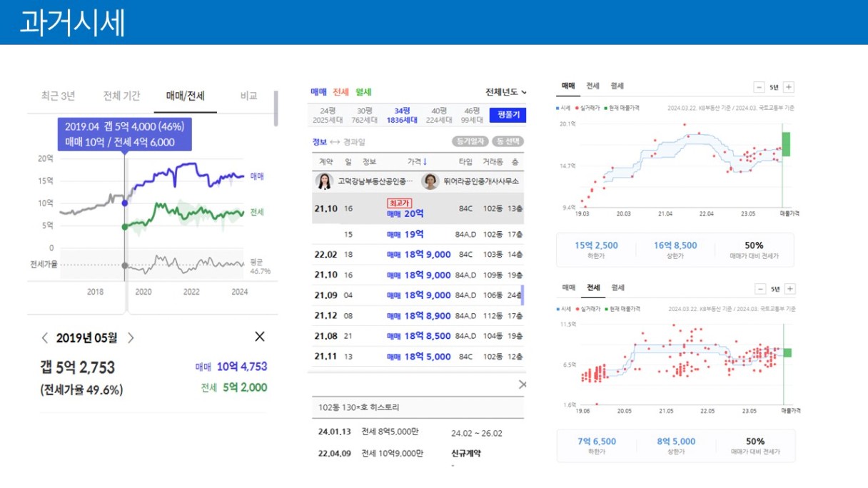Select the 40평 224세대 size option

pos(439,115)
